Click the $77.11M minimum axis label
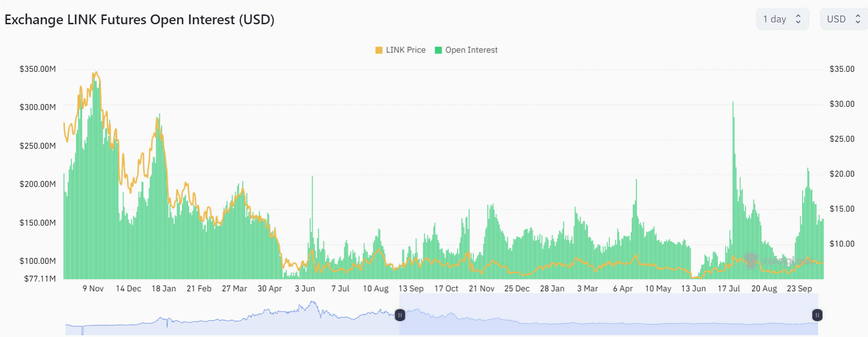Screen dimensions: 868x337 point(40,279)
